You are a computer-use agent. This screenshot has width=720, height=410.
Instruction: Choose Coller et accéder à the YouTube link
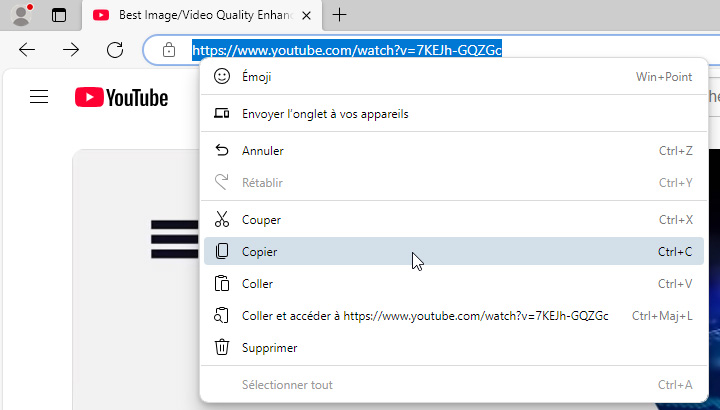[x=454, y=316]
